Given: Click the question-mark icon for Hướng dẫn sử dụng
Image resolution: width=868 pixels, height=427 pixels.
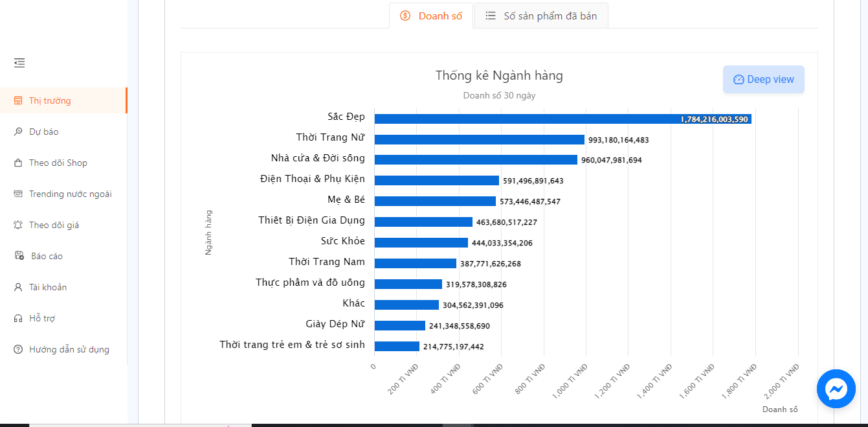Looking at the screenshot, I should (17, 349).
